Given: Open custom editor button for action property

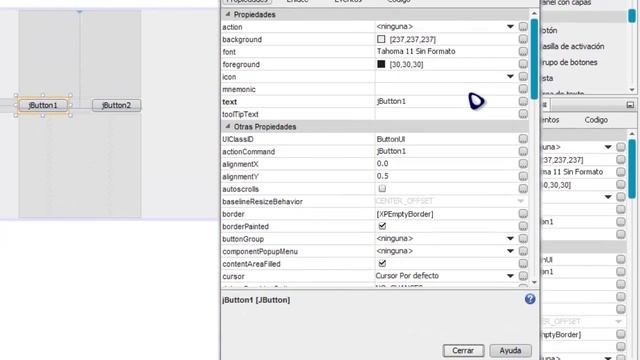Looking at the screenshot, I should (523, 27).
